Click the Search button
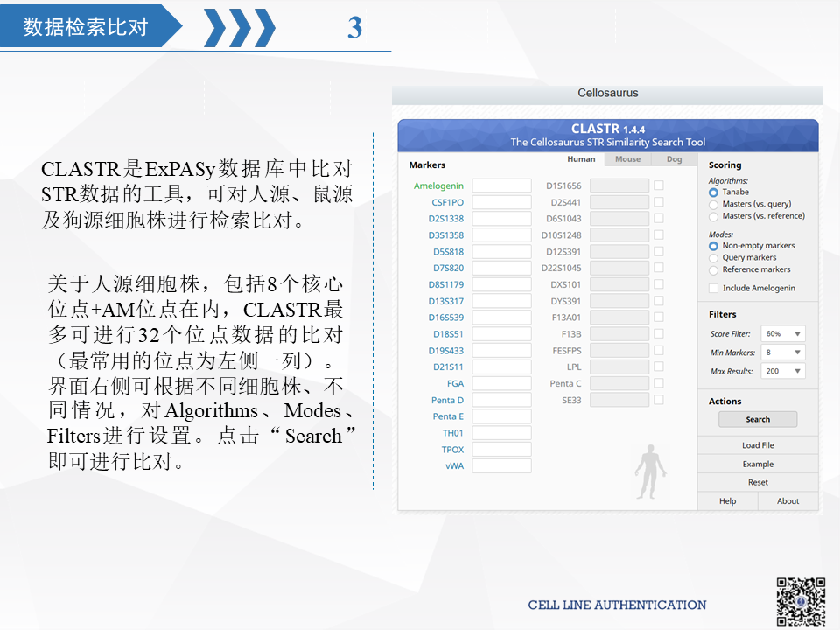 tap(758, 419)
